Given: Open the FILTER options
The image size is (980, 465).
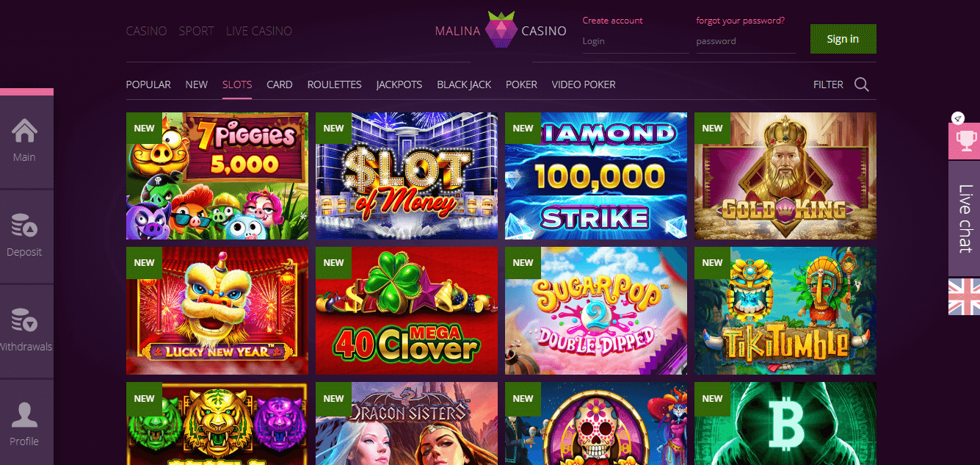Looking at the screenshot, I should (x=828, y=84).
